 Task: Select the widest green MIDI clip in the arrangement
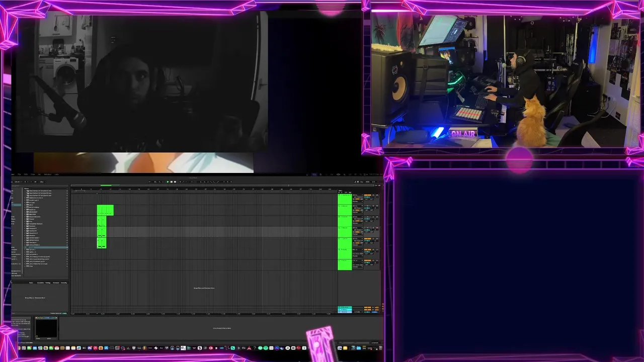tap(105, 210)
